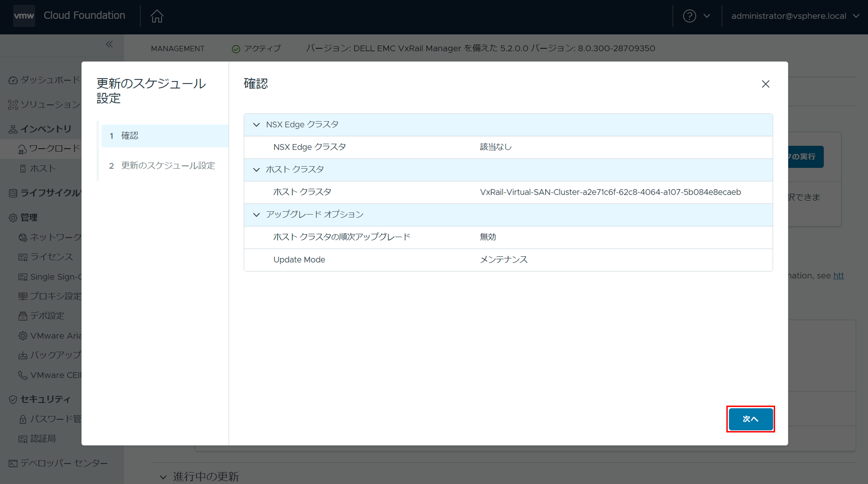Click the Licensing icon in sidebar
This screenshot has height=484, width=868.
[x=22, y=257]
